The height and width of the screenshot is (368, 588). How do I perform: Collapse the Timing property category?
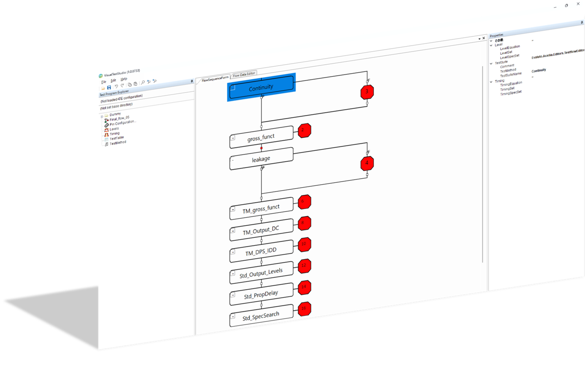click(491, 82)
